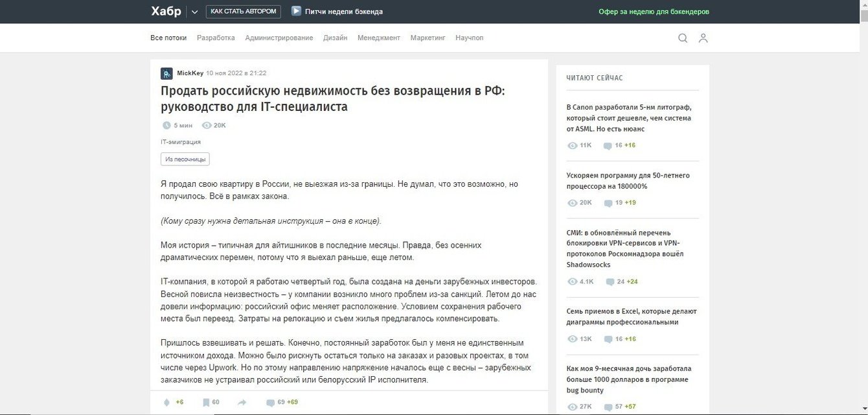The image size is (868, 415).
Task: Open Ускоряем программу для 50-летнего процессора article
Action: [x=628, y=181]
